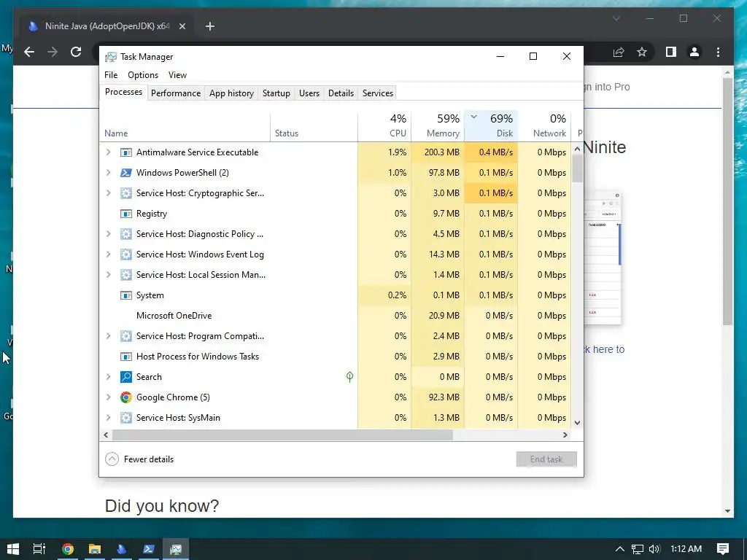Open the Chrome profile avatar icon
Screen dimensions: 747x560
click(694, 52)
